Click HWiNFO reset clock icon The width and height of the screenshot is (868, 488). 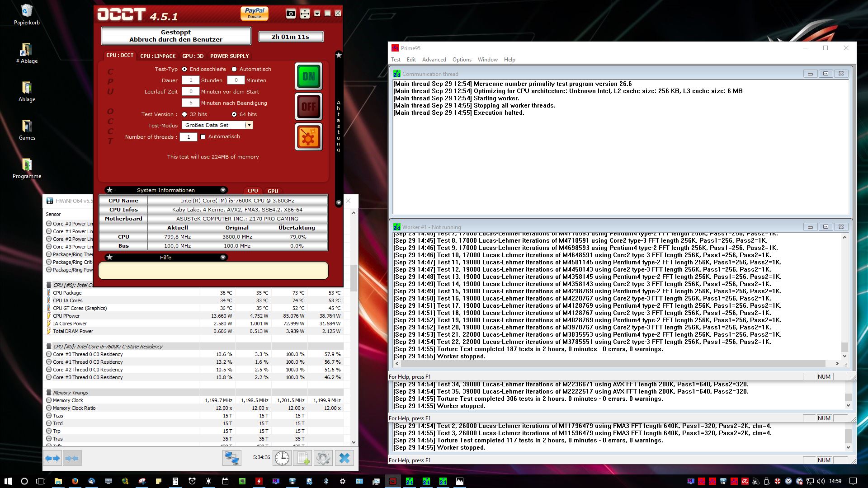282,458
